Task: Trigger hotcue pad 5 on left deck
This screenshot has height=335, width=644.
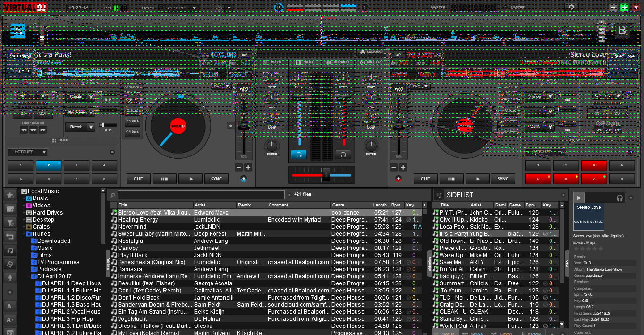Action: click(x=21, y=179)
